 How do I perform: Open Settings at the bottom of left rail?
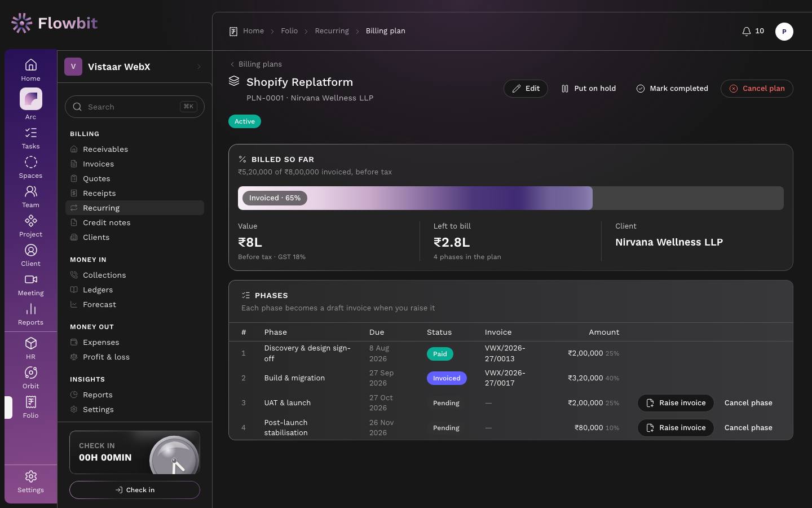click(30, 482)
